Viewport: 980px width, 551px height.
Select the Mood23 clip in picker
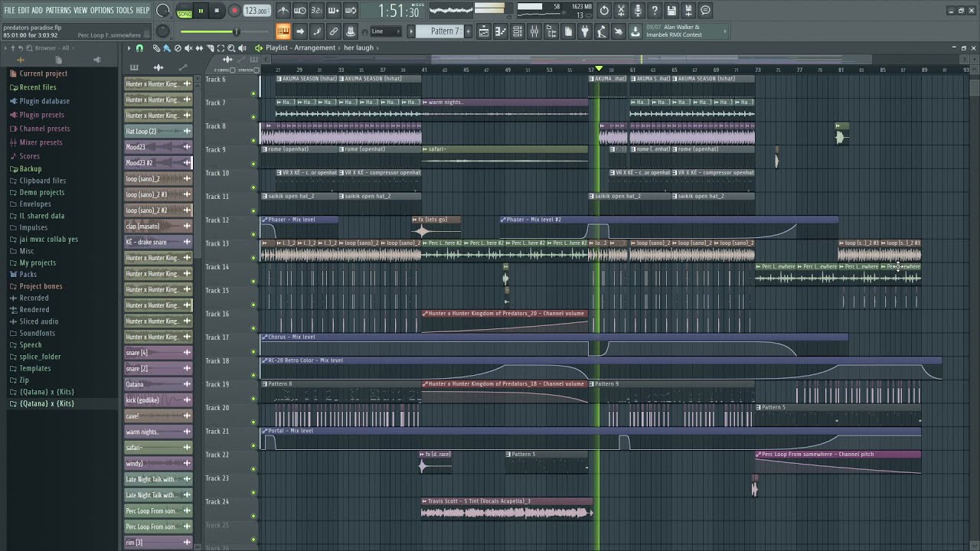[x=158, y=147]
